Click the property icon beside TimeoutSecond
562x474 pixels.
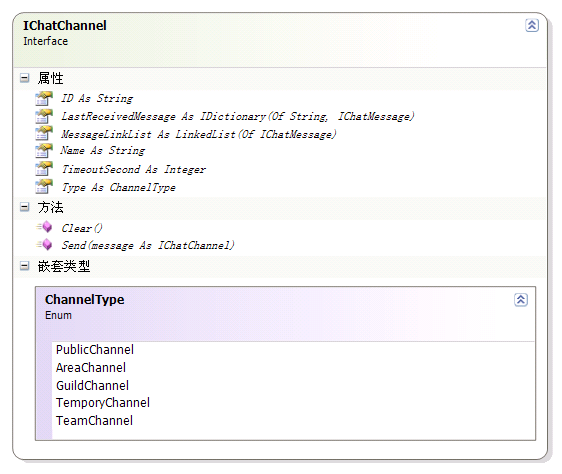point(44,169)
